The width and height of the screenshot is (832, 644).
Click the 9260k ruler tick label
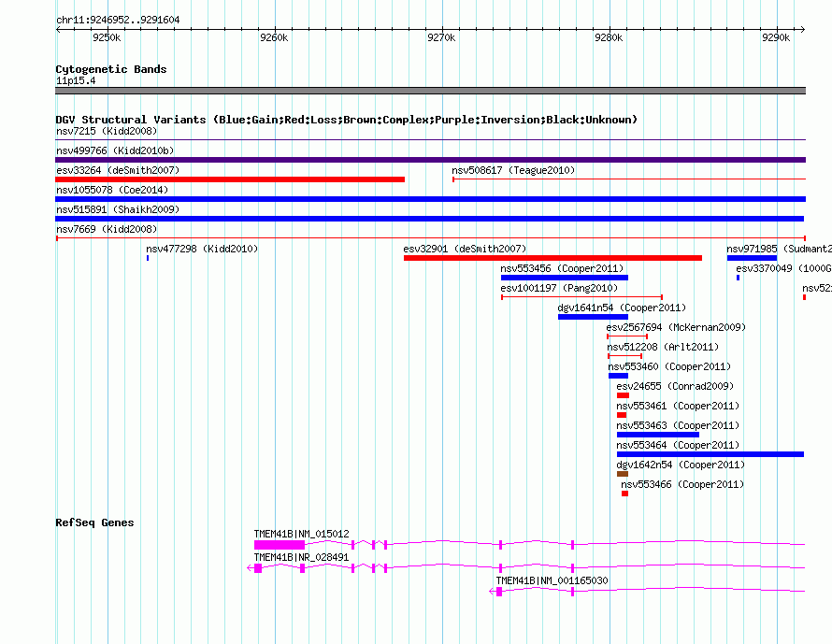(274, 37)
